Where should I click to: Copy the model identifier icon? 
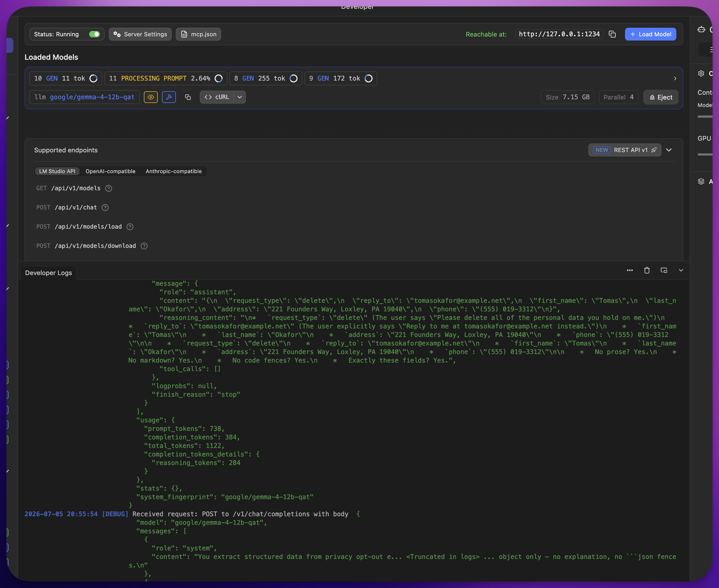[x=188, y=97]
